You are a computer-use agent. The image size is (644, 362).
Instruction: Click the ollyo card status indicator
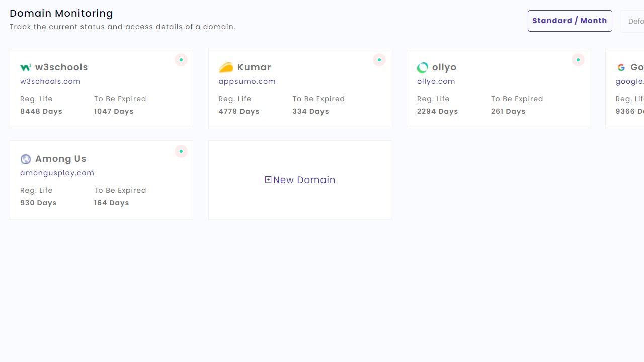coord(578,60)
